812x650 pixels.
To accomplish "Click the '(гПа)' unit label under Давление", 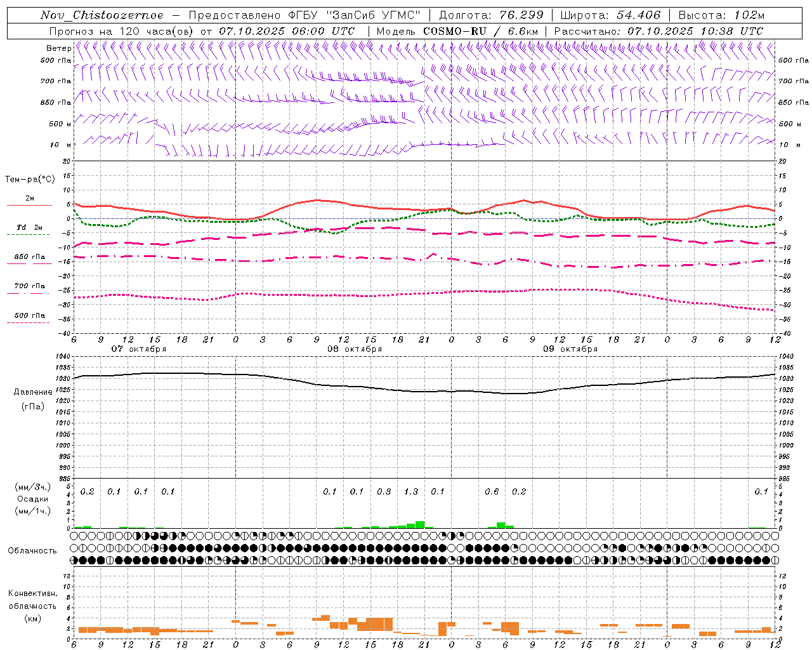I will pos(32,406).
